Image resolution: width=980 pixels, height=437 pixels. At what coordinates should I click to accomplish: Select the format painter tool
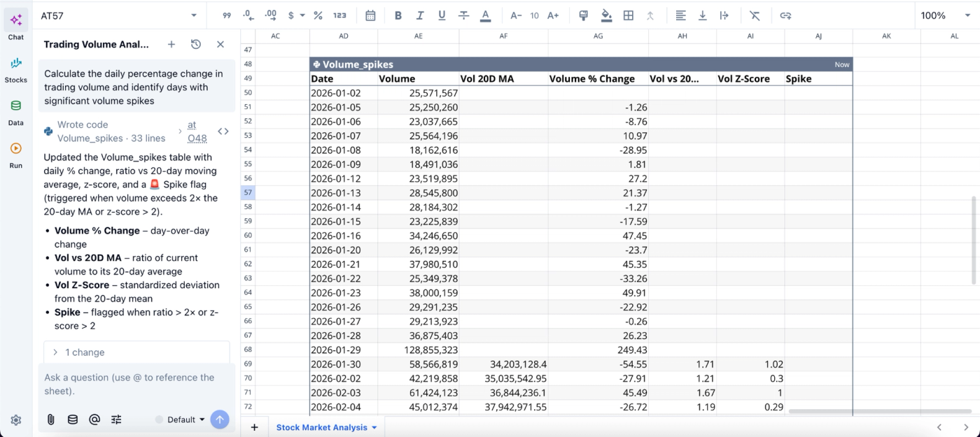584,15
